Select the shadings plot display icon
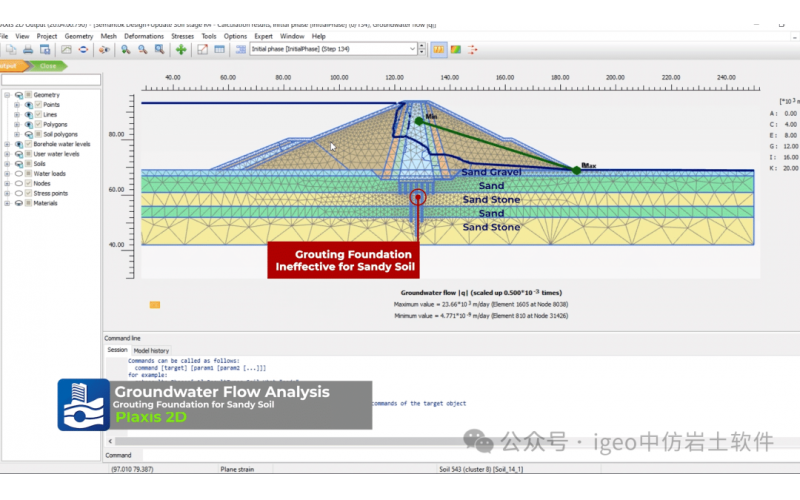This screenshot has height=500, width=800. [456, 49]
